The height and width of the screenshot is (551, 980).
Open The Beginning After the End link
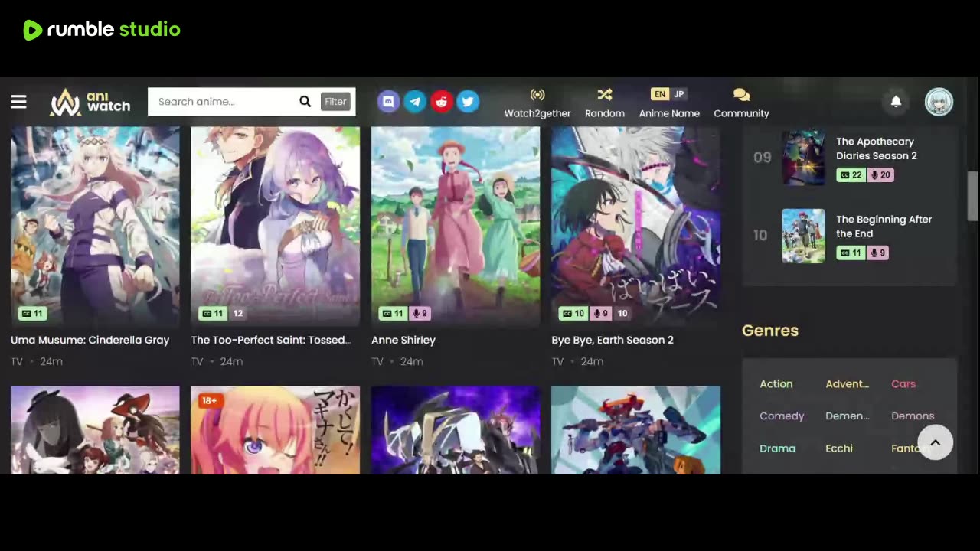[884, 227]
